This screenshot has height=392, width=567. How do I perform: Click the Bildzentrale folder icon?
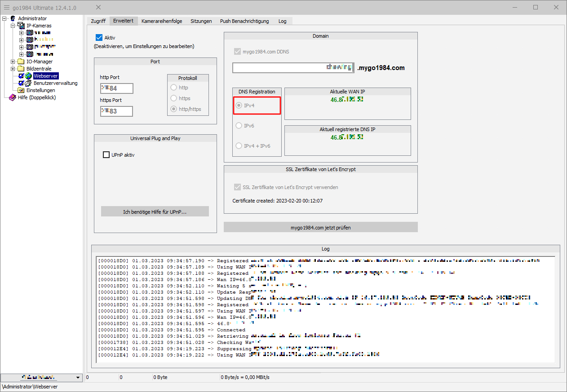click(21, 69)
